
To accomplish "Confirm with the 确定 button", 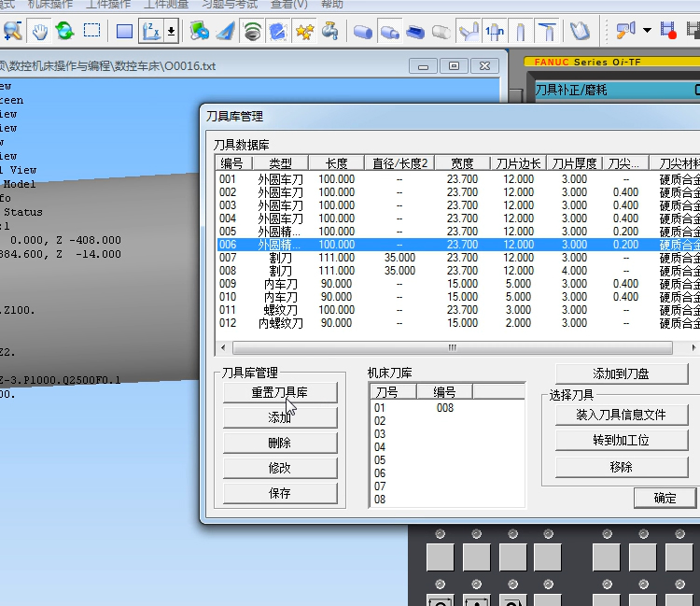I will pyautogui.click(x=665, y=498).
